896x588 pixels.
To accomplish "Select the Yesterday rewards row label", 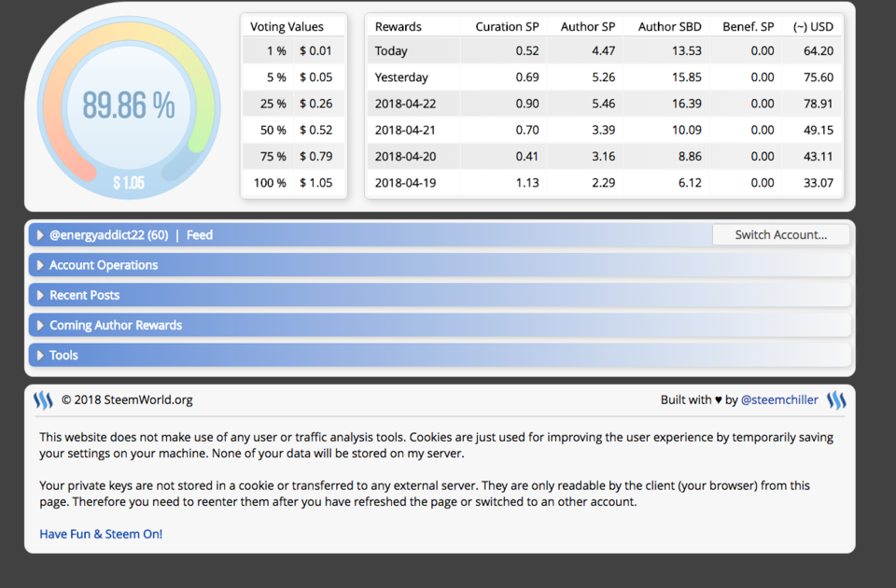I will 401,77.
